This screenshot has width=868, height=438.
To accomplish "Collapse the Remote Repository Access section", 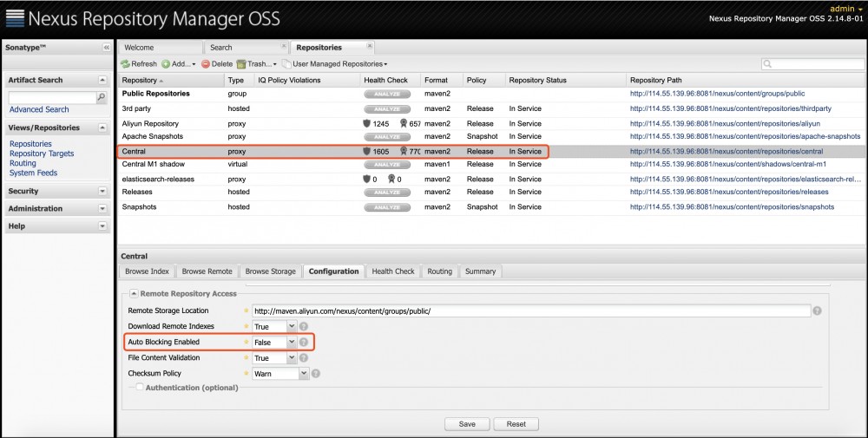I will click(x=134, y=293).
